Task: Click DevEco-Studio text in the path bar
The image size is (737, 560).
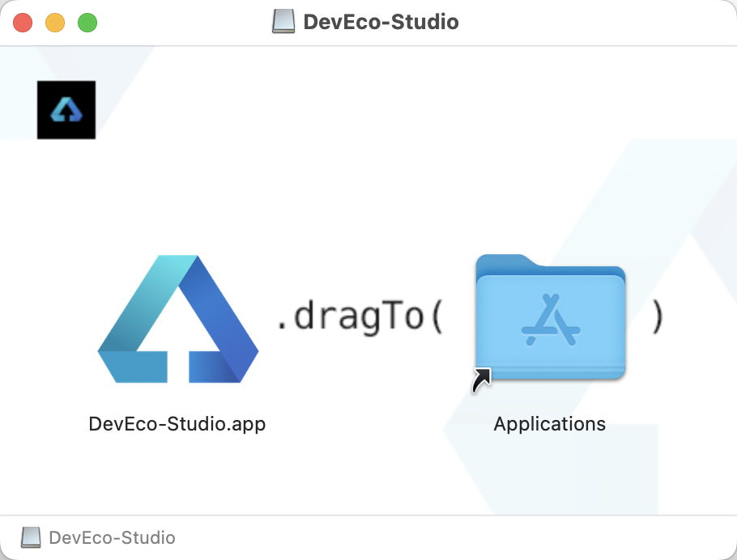Action: pos(112,537)
